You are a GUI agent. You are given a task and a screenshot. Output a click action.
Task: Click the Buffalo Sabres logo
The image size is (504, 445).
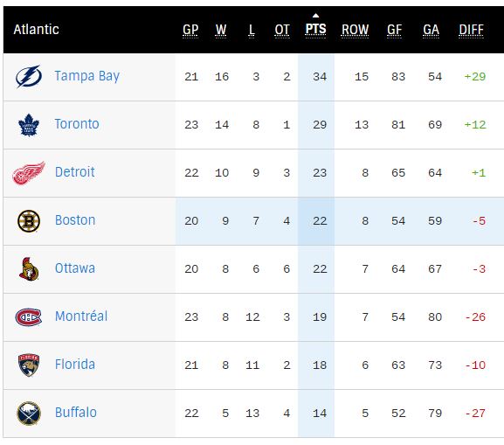point(29,414)
